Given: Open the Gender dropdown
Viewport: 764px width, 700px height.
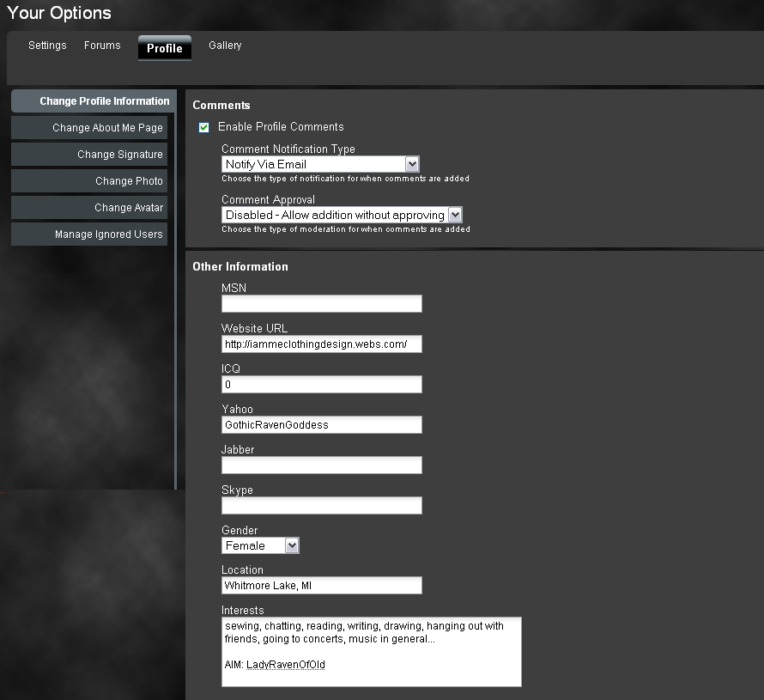Looking at the screenshot, I should (x=260, y=545).
